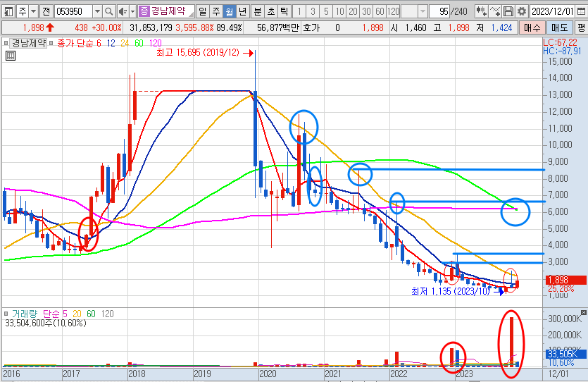Switch to weekly chart (주) period

tap(216, 12)
